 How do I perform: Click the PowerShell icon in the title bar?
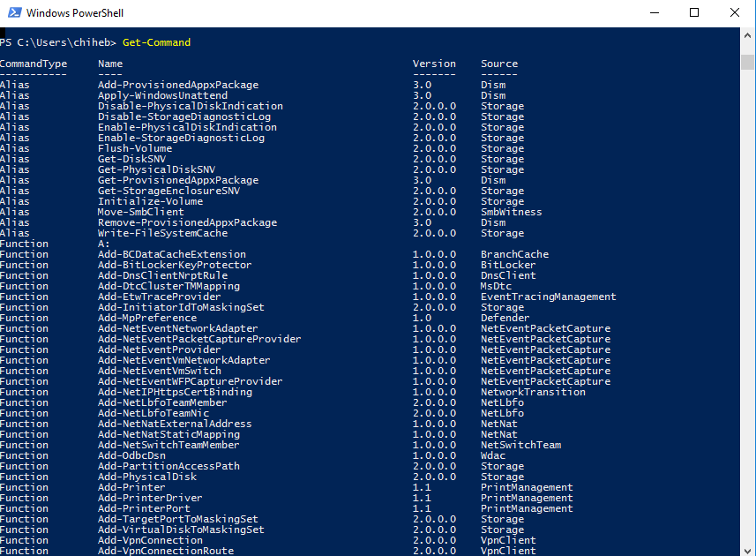[14, 12]
